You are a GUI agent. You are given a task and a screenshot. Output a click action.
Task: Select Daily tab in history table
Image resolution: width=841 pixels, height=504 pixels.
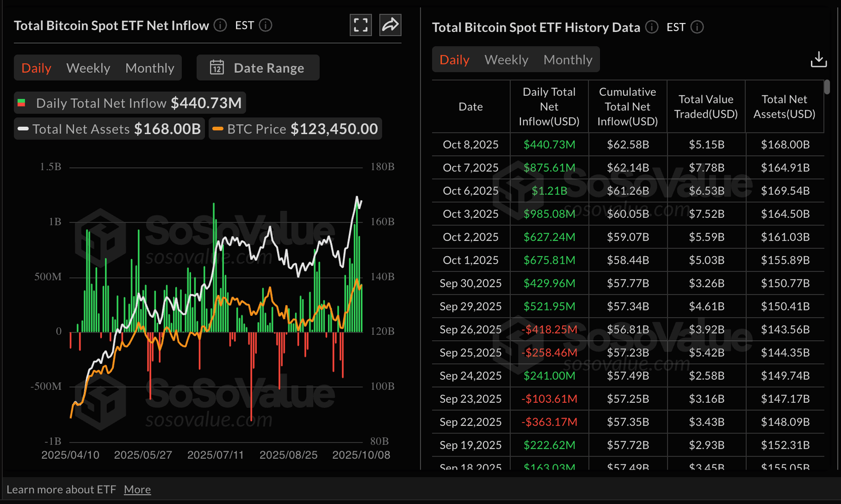click(454, 60)
